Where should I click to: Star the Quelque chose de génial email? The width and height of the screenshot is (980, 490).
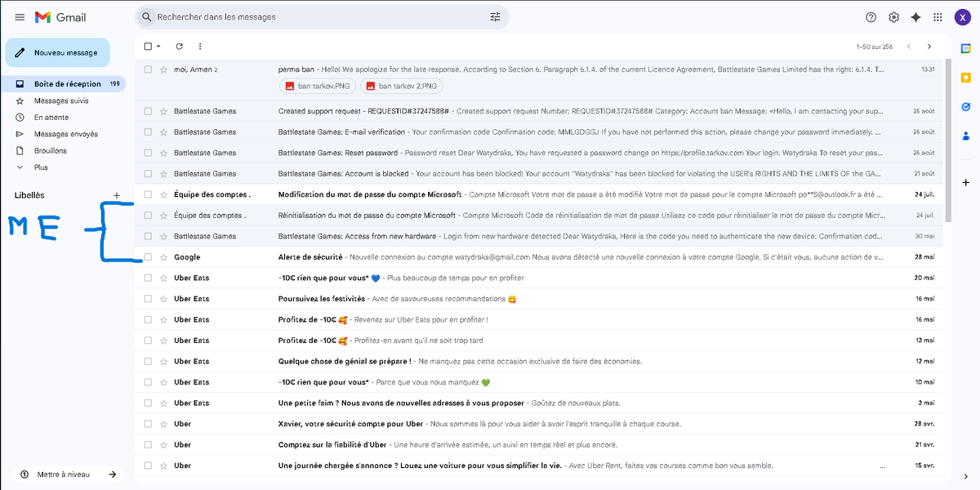click(x=163, y=361)
